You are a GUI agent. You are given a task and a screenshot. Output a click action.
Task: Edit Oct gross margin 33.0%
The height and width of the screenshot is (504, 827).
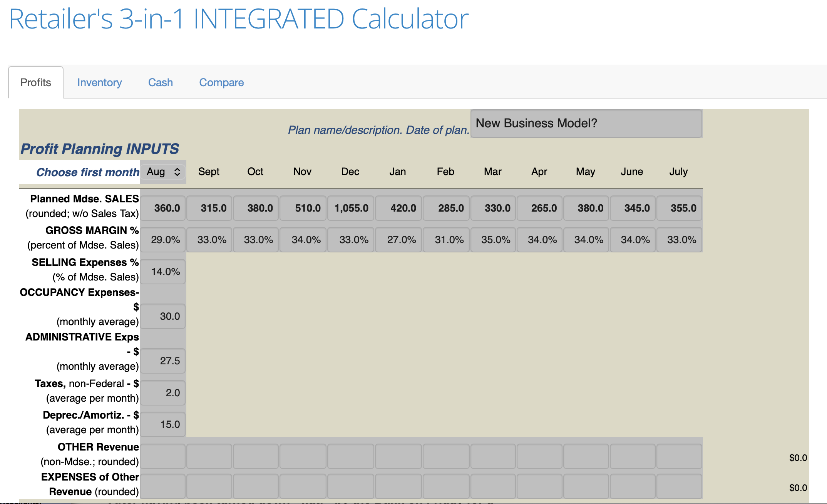click(x=256, y=240)
